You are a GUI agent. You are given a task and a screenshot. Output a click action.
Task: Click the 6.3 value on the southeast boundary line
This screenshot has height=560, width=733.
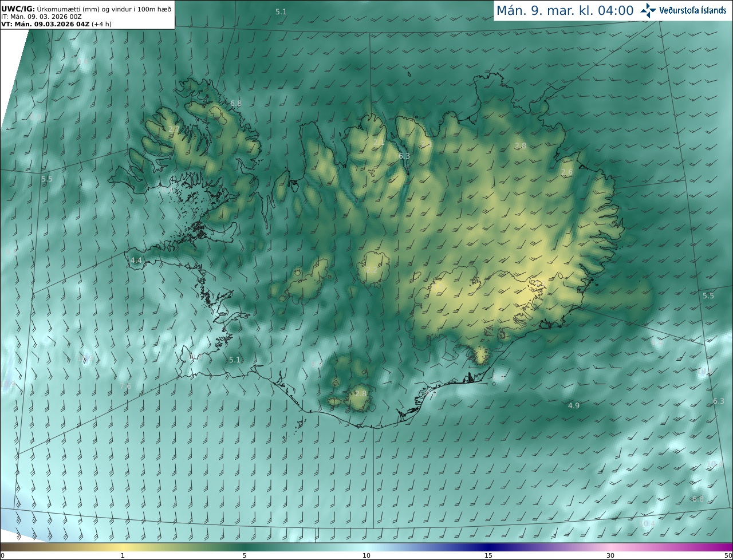pos(719,401)
